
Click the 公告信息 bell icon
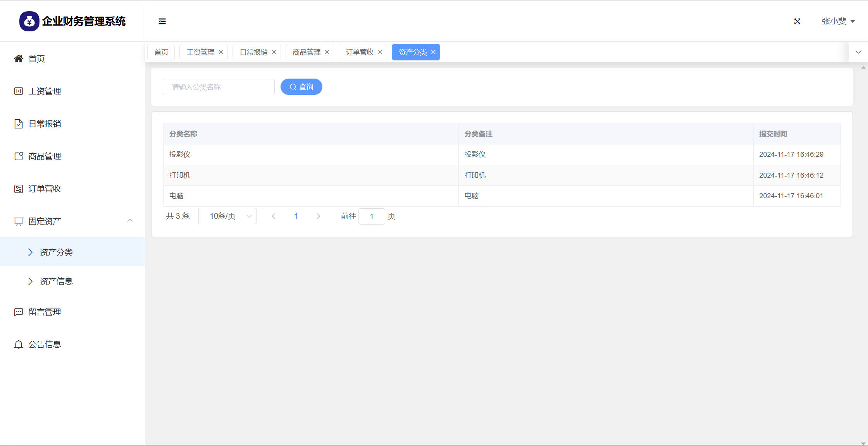[19, 344]
